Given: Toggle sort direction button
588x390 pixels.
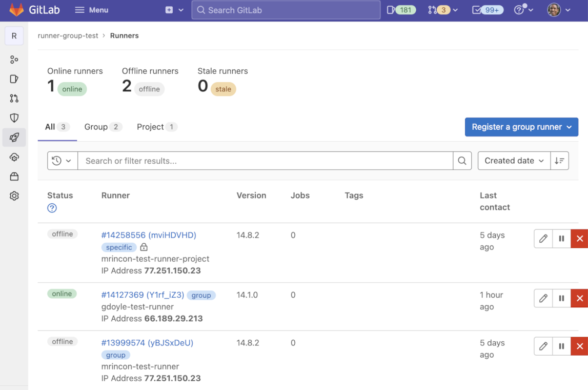Looking at the screenshot, I should (x=559, y=161).
